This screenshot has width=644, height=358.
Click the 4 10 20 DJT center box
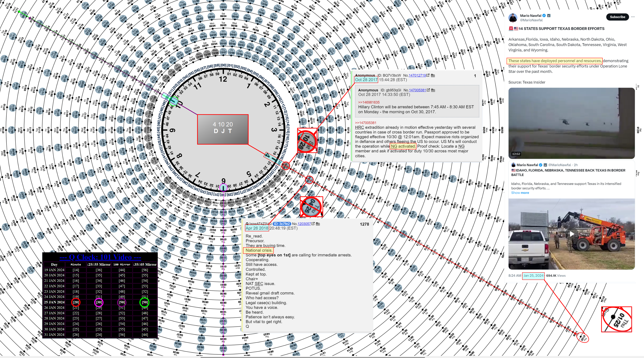223,129
